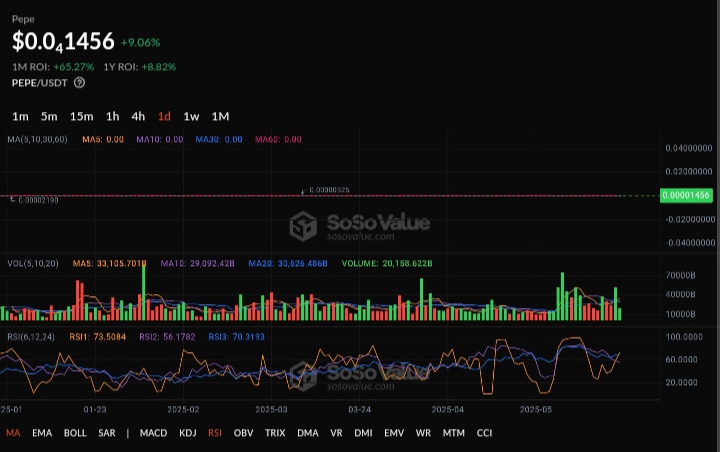Show the CCI indicator
Viewport: 720px width, 452px height.
(x=484, y=433)
